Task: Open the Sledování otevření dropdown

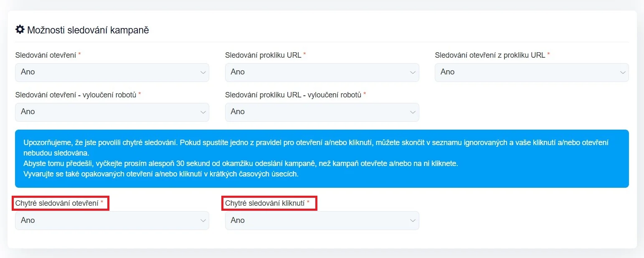Action: (112, 72)
